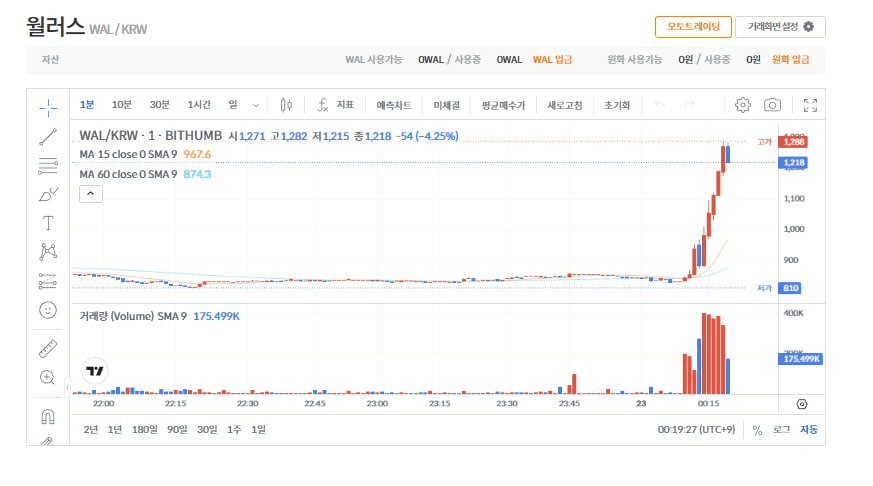Image resolution: width=873 pixels, height=486 pixels.
Task: Set range to 180일
Action: (x=144, y=430)
